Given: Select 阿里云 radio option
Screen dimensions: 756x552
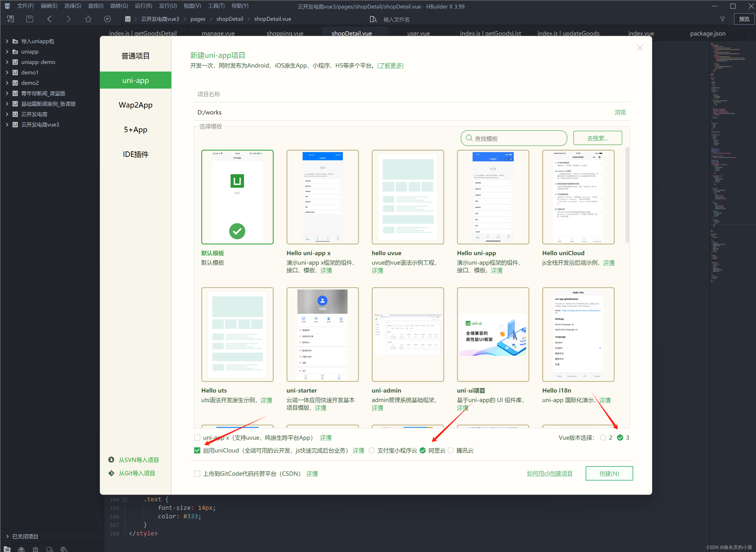Looking at the screenshot, I should [423, 450].
